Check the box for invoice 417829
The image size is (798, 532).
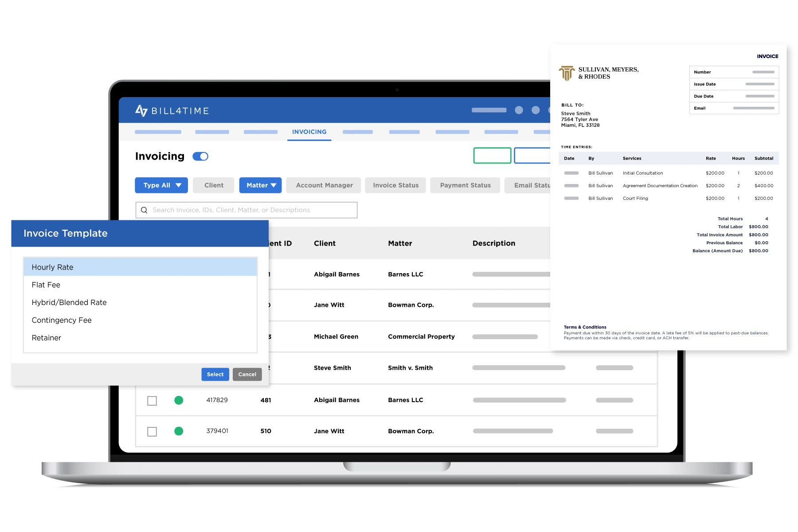pos(152,401)
